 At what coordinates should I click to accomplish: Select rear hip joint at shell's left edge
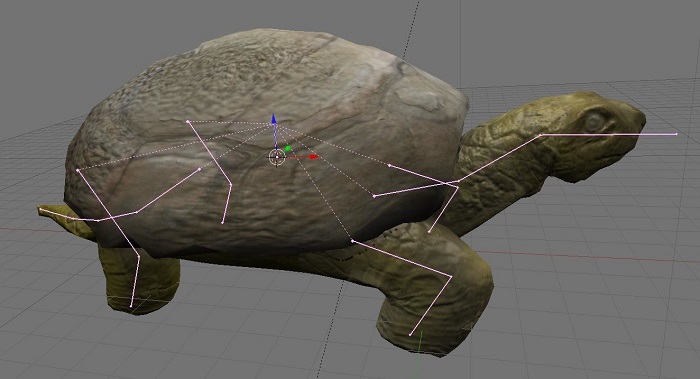tap(78, 170)
